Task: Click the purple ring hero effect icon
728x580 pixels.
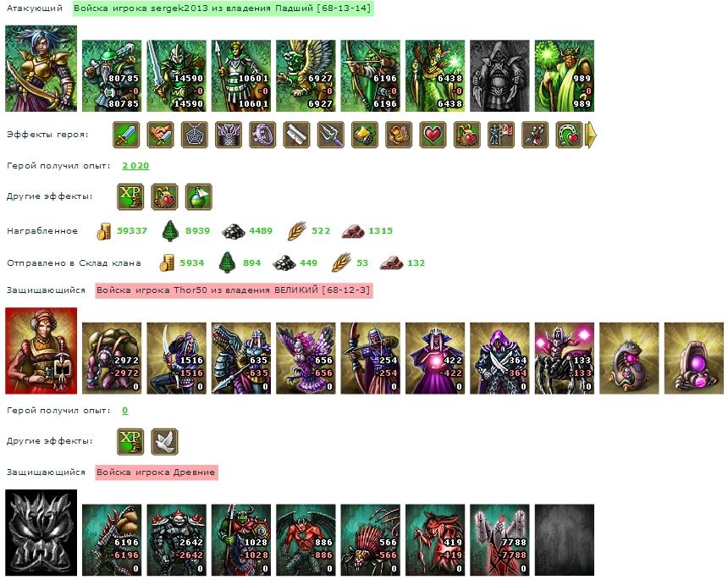Action: click(262, 135)
